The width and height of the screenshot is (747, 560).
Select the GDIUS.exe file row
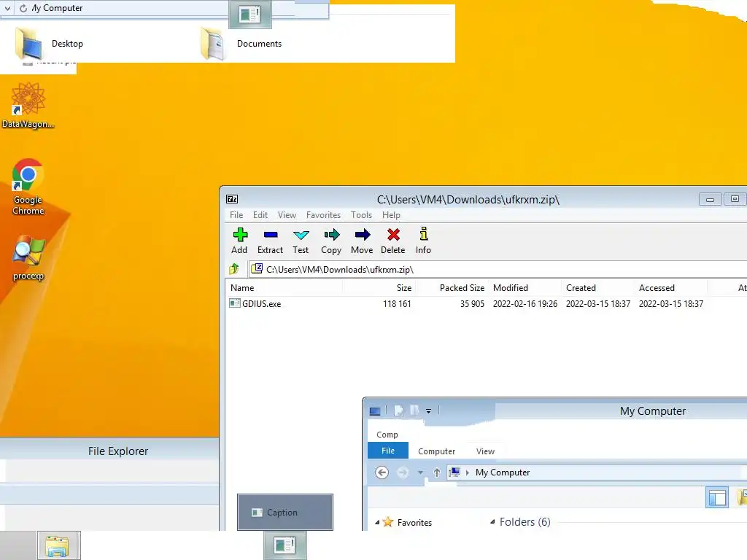pos(486,303)
